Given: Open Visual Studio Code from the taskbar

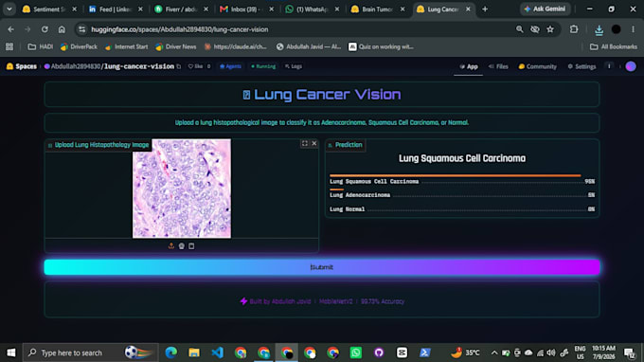Looking at the screenshot, I should (217, 353).
